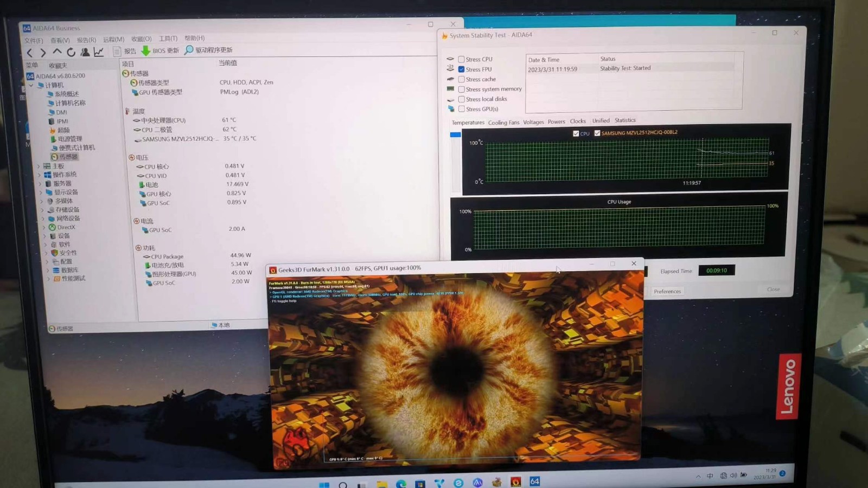Click the 报告 report button in the toolbar
Viewport: 868px width, 488px height.
[125, 51]
